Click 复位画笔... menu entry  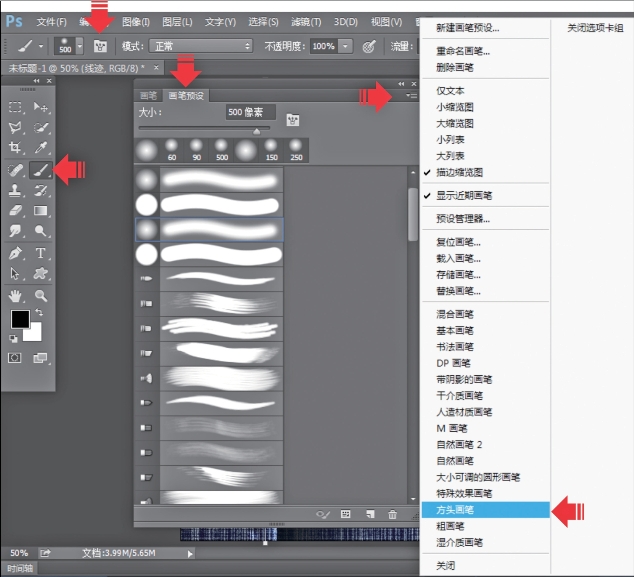(458, 242)
